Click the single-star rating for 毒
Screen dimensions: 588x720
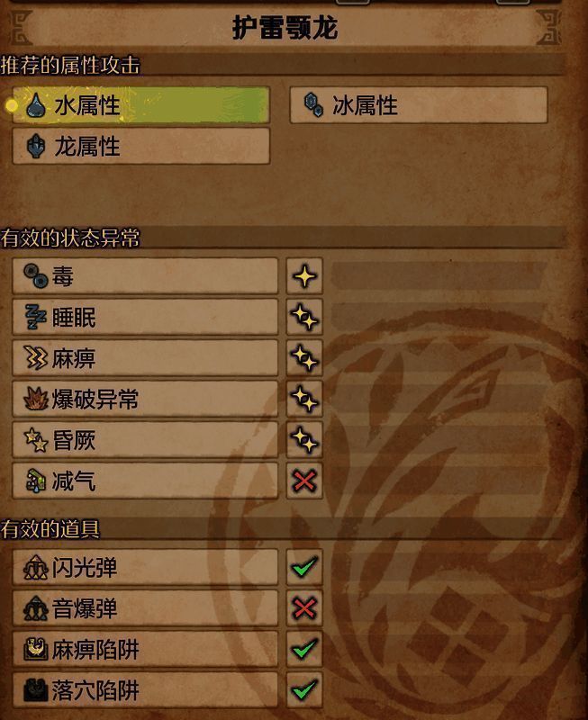click(304, 276)
